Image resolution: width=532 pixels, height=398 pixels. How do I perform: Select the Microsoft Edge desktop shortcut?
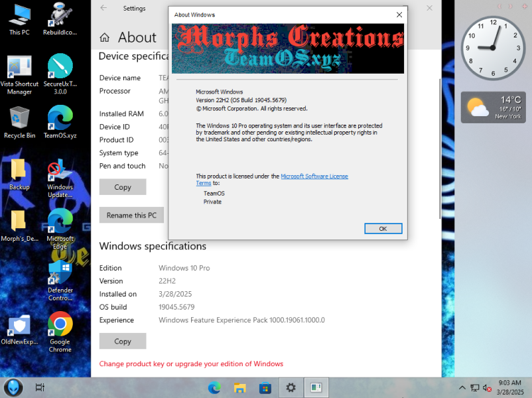pos(60,230)
